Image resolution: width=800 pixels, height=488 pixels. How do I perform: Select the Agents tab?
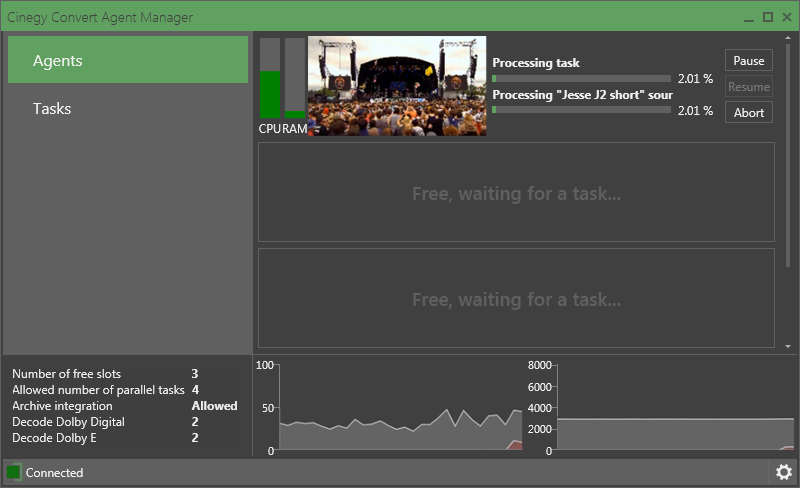pyautogui.click(x=128, y=60)
